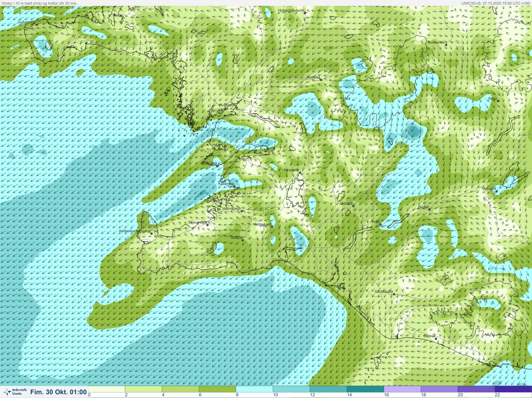
Task: Pick the 18–20 m/s purple swatch
Action: pos(439,389)
